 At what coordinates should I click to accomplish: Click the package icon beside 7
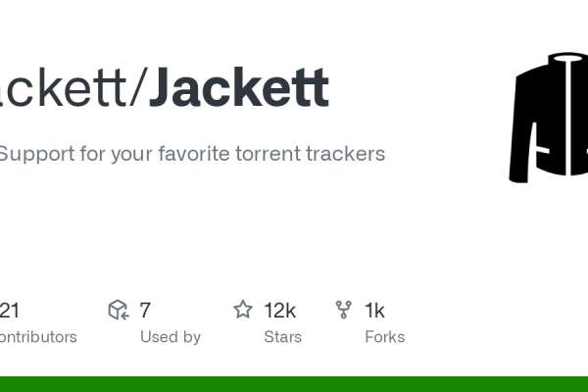(x=119, y=311)
